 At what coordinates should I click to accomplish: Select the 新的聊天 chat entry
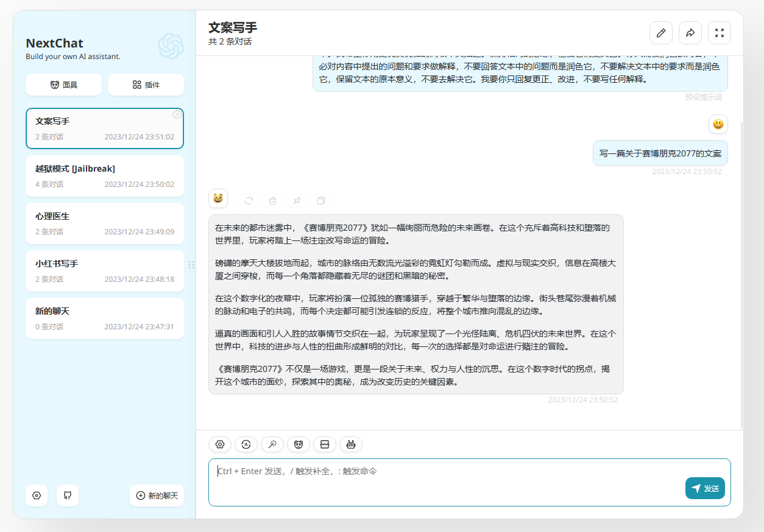coord(105,318)
